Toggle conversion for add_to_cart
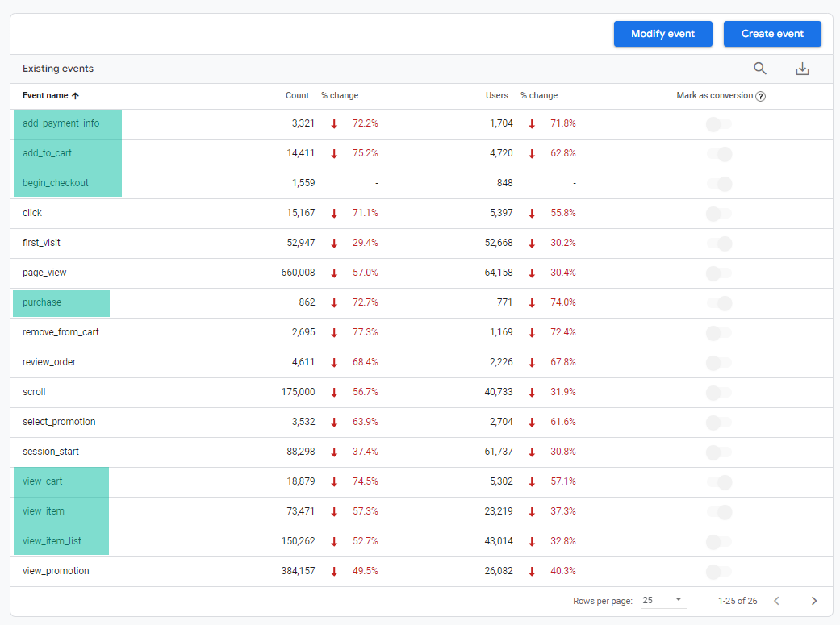 point(720,154)
